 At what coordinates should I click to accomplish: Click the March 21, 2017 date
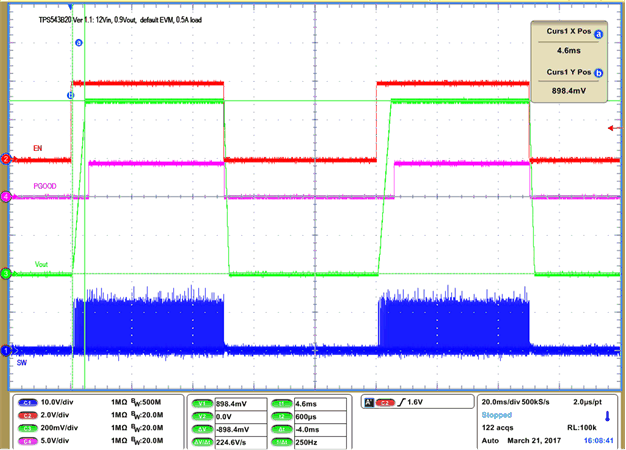point(534,440)
